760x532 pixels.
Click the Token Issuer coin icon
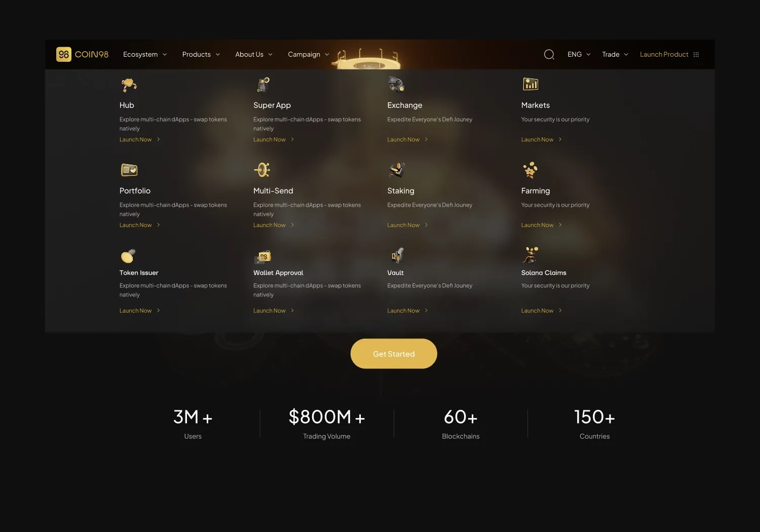click(x=128, y=256)
